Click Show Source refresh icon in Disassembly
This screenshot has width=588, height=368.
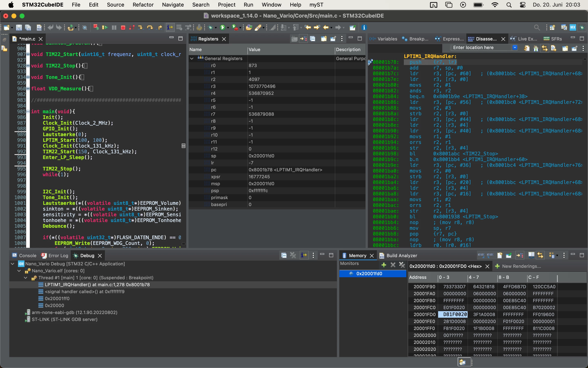pyautogui.click(x=527, y=48)
